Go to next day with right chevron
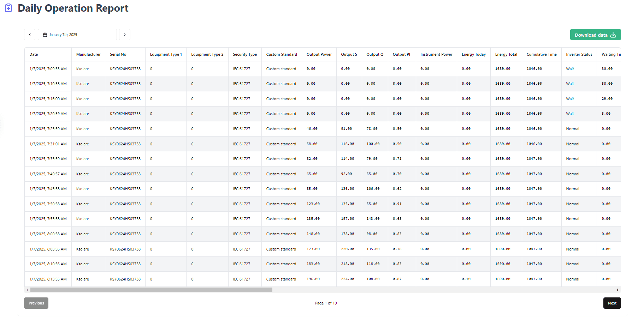This screenshot has width=644, height=320. (x=125, y=35)
